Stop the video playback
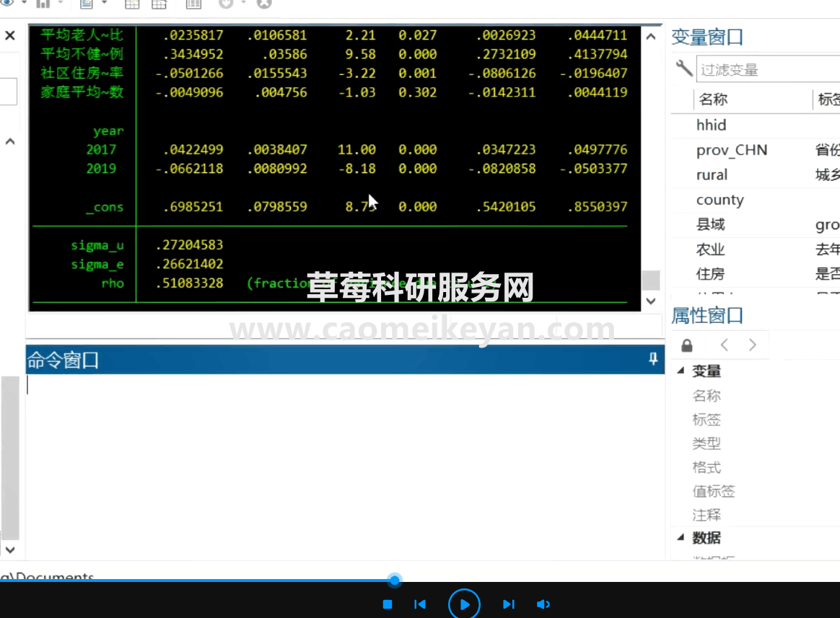The height and width of the screenshot is (618, 840). point(388,604)
